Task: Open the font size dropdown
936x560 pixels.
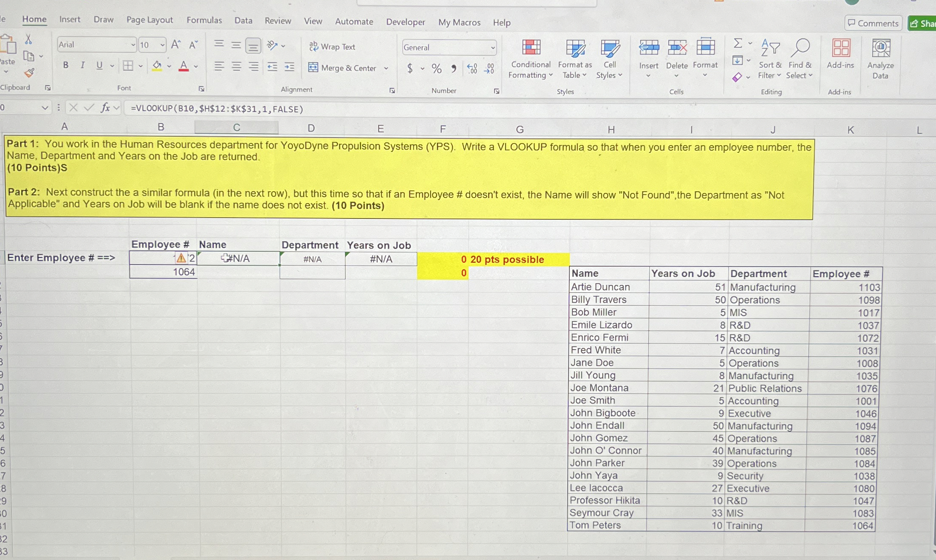Action: (162, 45)
